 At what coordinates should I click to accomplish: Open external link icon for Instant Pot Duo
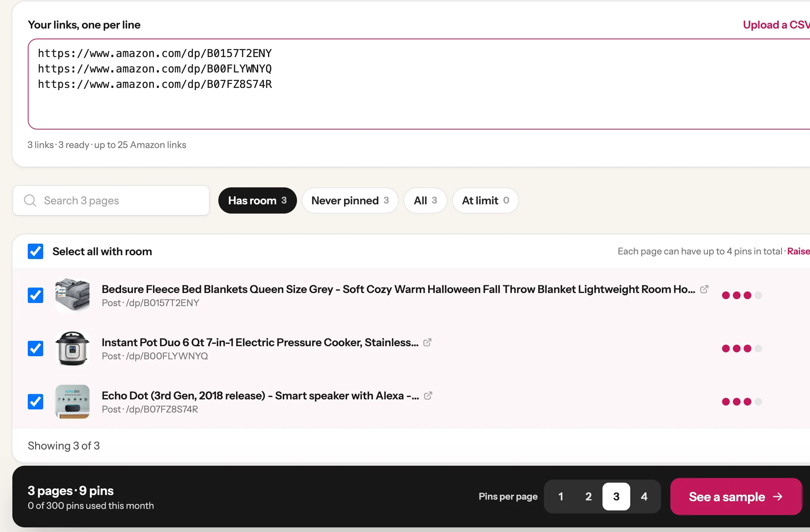427,342
